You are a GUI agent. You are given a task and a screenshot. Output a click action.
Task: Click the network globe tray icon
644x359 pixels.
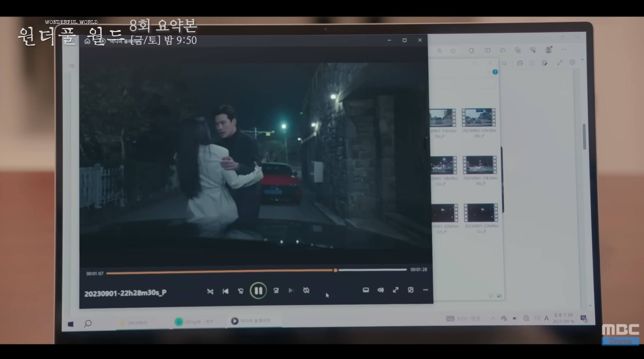tap(526, 319)
